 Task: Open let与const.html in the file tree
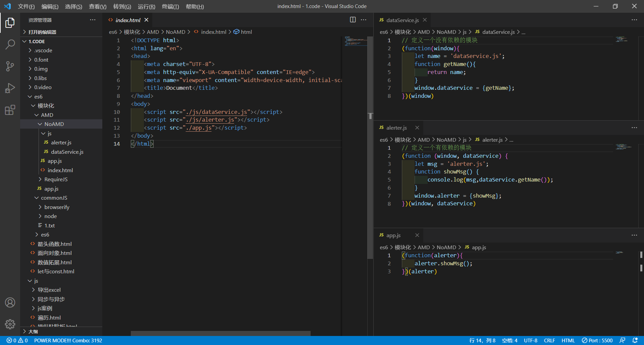tap(61, 271)
